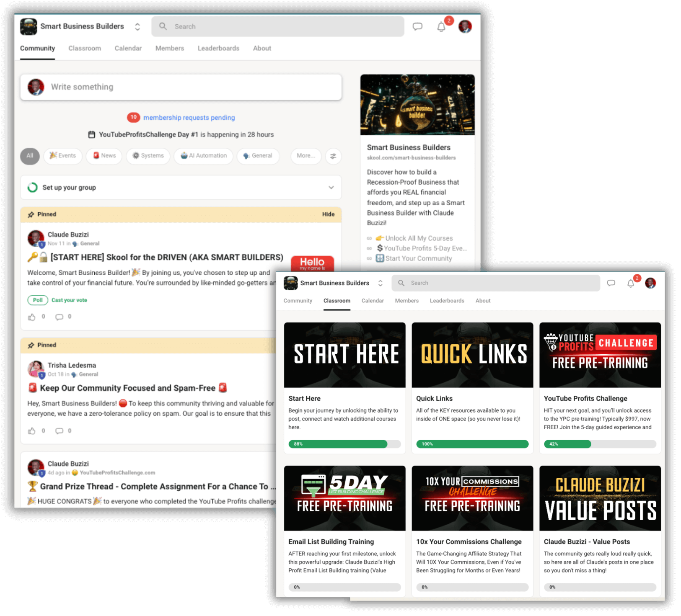Click Smart Business Builders logo in Classroom window
Viewport: 681px width, 616px height.
pyautogui.click(x=290, y=283)
